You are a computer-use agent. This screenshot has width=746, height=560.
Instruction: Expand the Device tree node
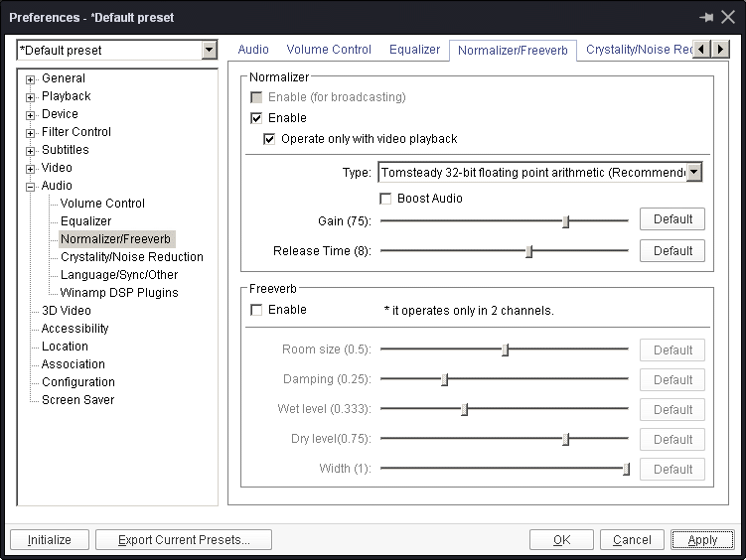pyautogui.click(x=30, y=115)
